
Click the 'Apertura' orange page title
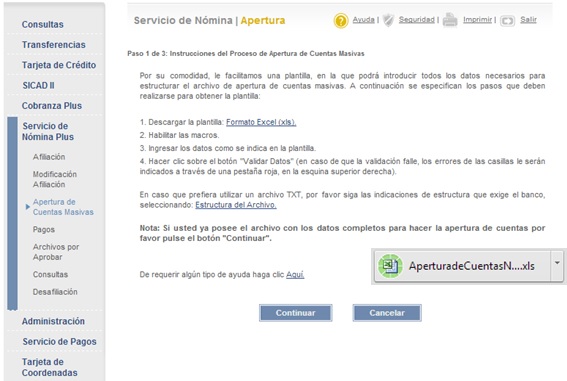tap(263, 21)
